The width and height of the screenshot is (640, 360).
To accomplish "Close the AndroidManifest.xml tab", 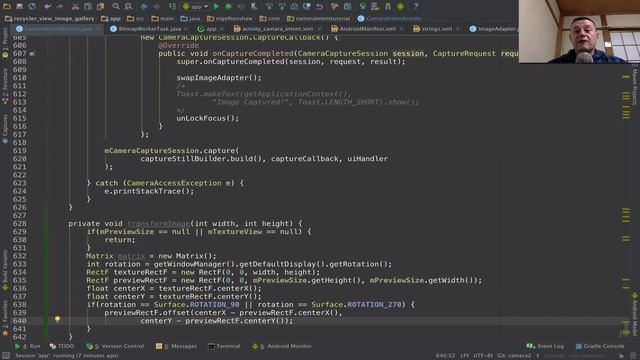I will pos(401,29).
